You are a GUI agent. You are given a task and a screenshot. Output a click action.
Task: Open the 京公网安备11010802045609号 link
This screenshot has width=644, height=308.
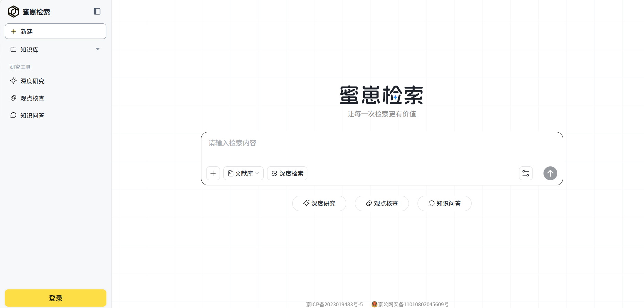(410, 304)
